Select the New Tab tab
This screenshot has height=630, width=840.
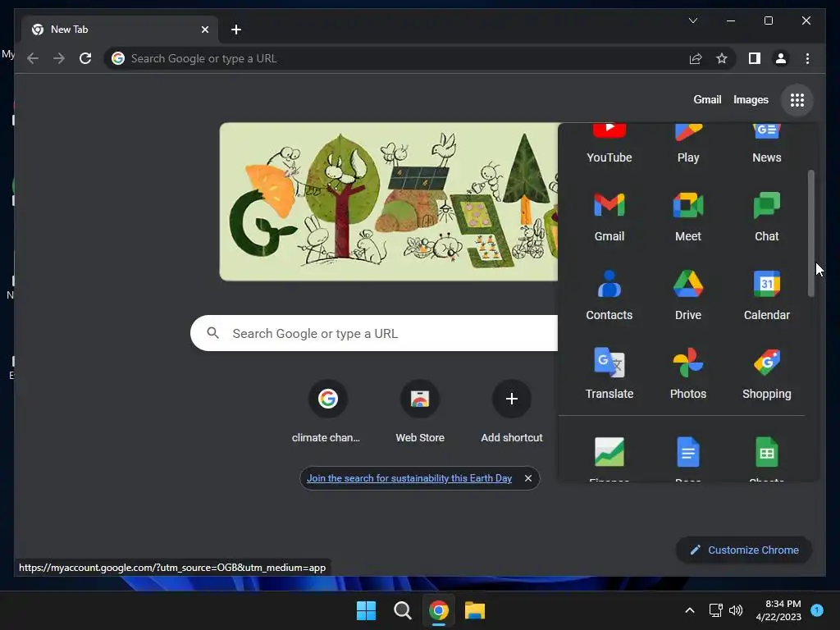point(120,30)
